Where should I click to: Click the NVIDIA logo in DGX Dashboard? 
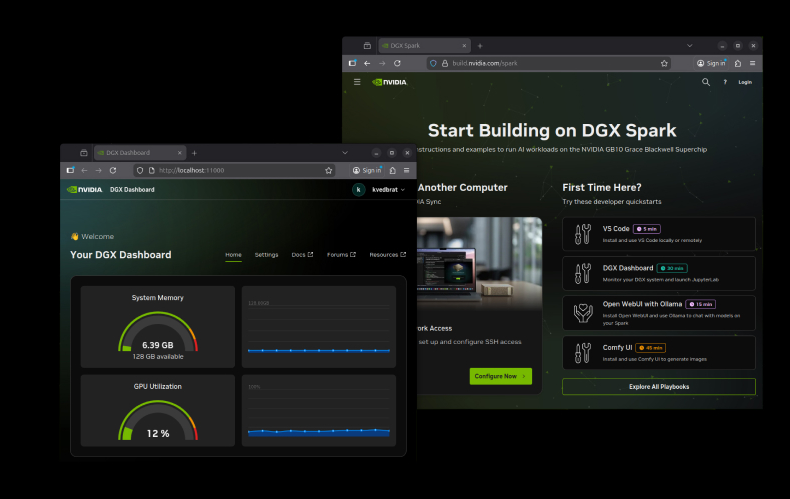pyautogui.click(x=83, y=189)
